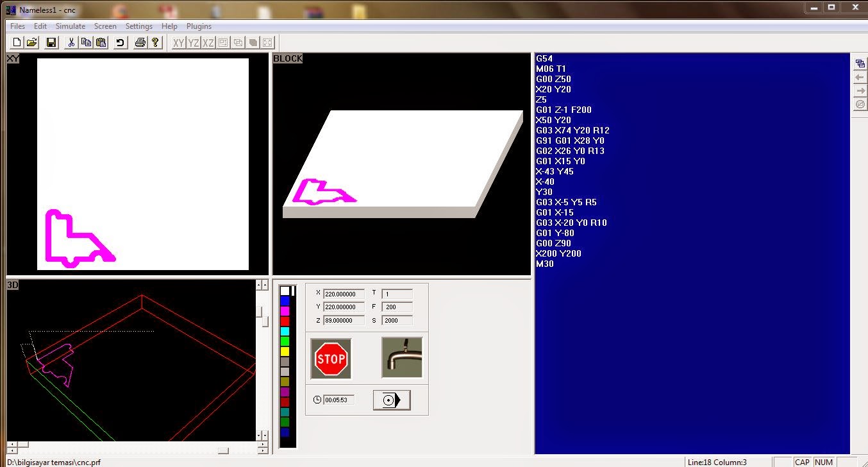The width and height of the screenshot is (868, 467).
Task: Open the Files menu
Action: pyautogui.click(x=18, y=26)
